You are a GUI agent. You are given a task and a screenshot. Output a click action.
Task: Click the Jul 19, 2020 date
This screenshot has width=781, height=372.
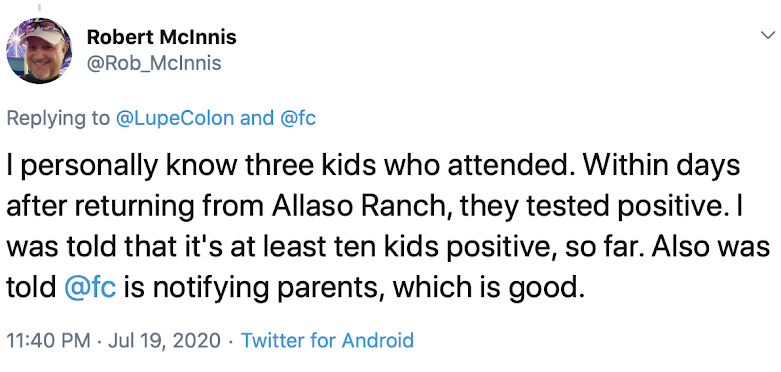164,341
